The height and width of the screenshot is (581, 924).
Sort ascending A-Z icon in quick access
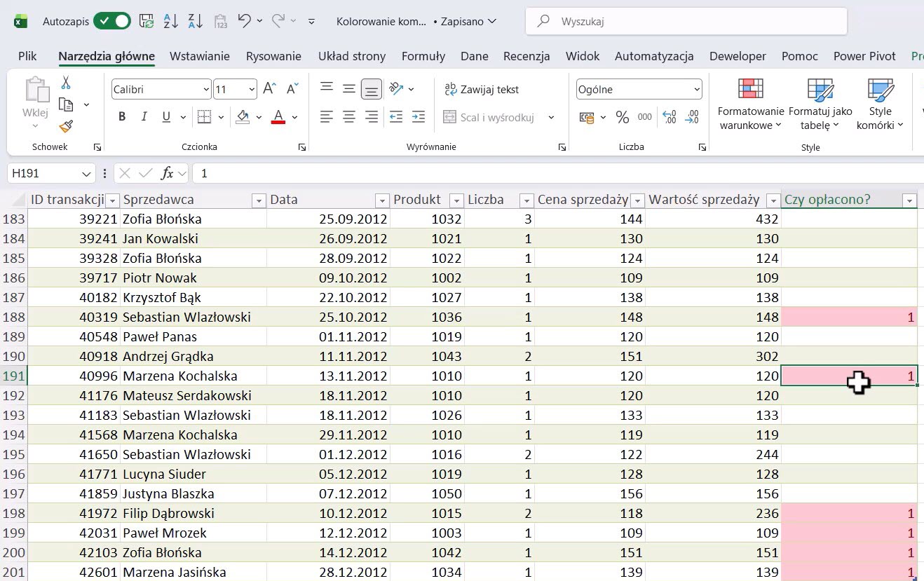[x=170, y=21]
